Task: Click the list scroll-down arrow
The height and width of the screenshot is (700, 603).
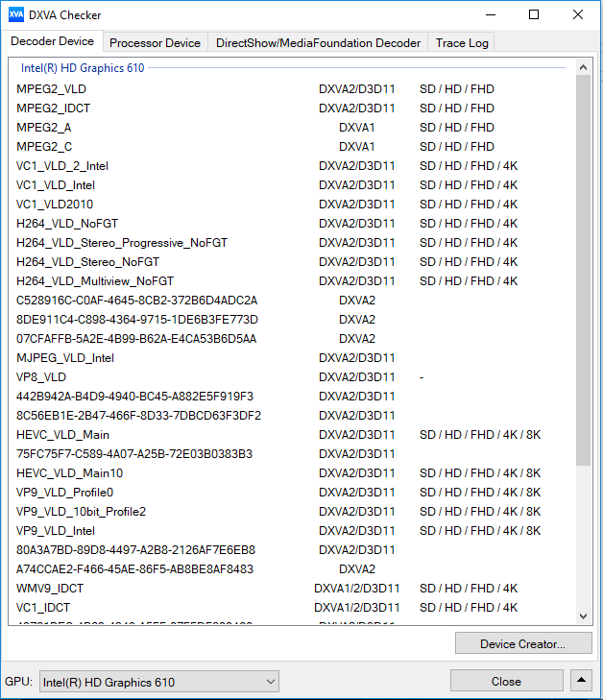Action: click(x=583, y=616)
